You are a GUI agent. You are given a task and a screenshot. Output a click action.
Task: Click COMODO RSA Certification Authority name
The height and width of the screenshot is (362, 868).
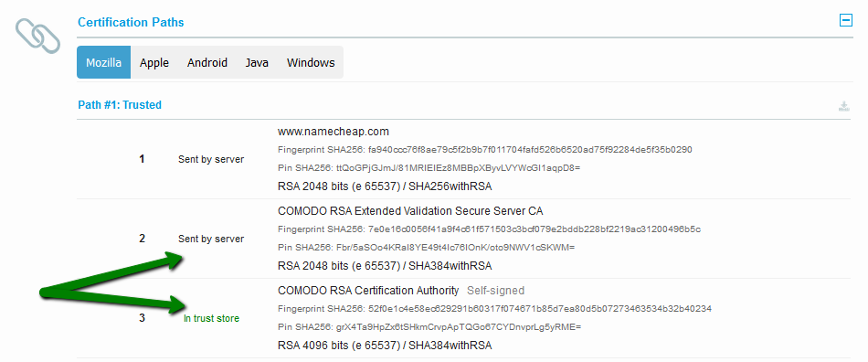click(x=368, y=290)
